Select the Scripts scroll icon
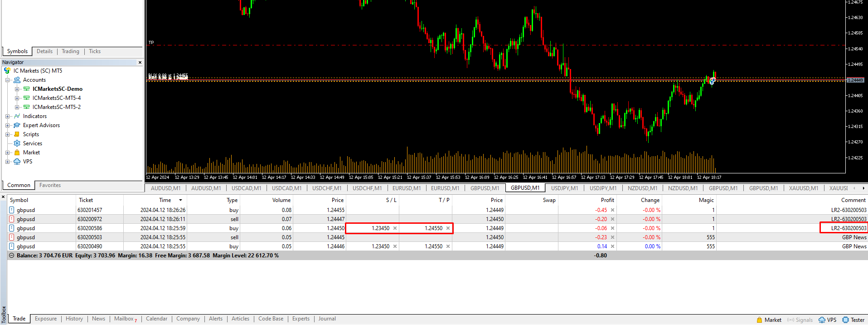The image size is (868, 325). pos(17,134)
